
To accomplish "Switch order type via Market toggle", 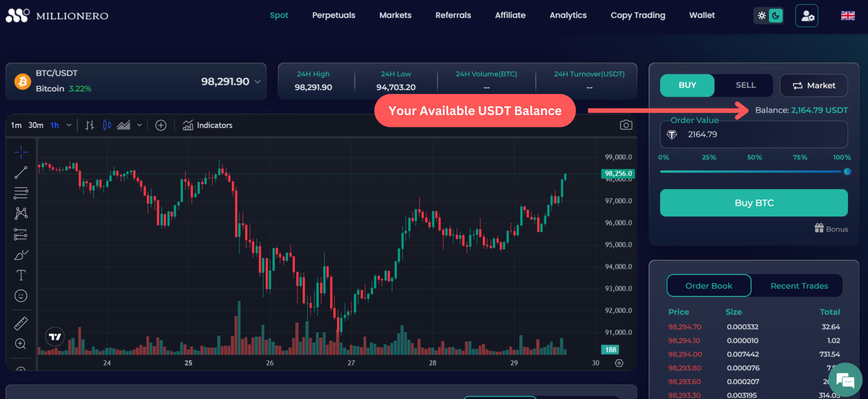I will (x=814, y=85).
